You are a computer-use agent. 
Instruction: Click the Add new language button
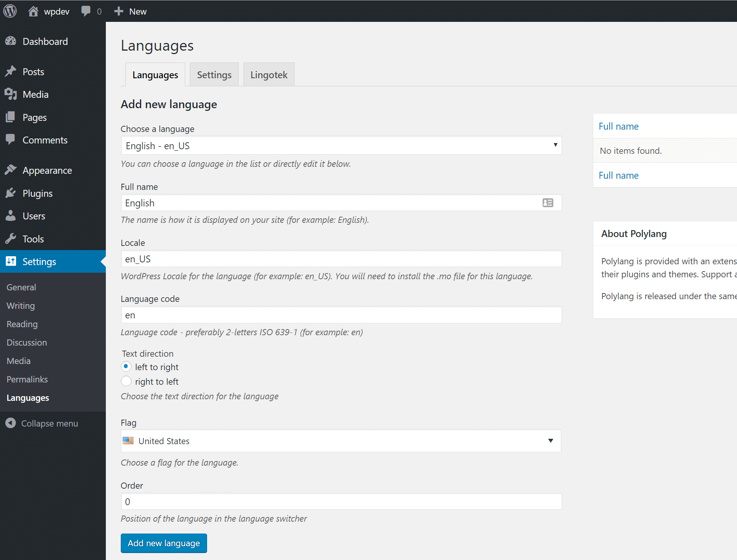coord(163,542)
